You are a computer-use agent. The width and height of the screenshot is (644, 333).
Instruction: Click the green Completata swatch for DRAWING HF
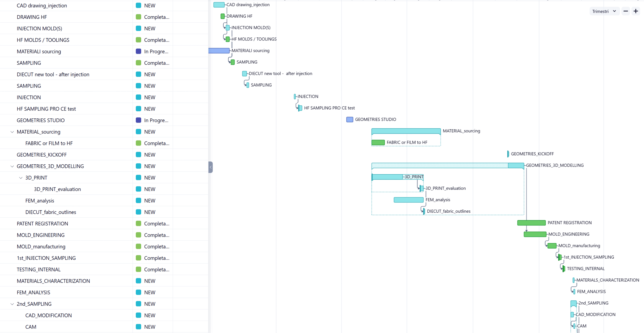coord(138,17)
